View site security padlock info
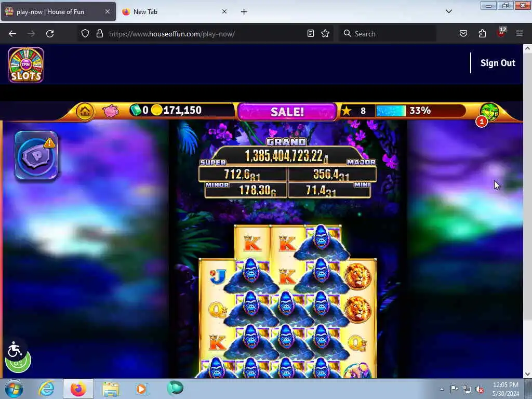 pos(99,34)
